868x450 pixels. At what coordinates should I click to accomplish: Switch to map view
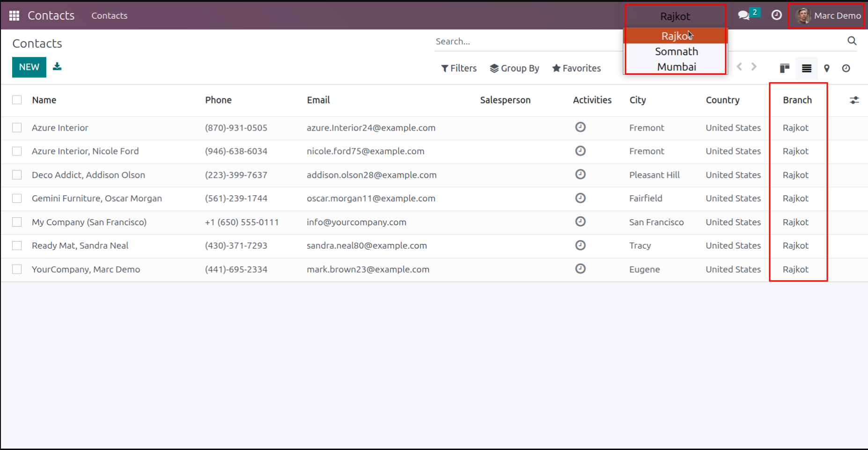pos(827,68)
